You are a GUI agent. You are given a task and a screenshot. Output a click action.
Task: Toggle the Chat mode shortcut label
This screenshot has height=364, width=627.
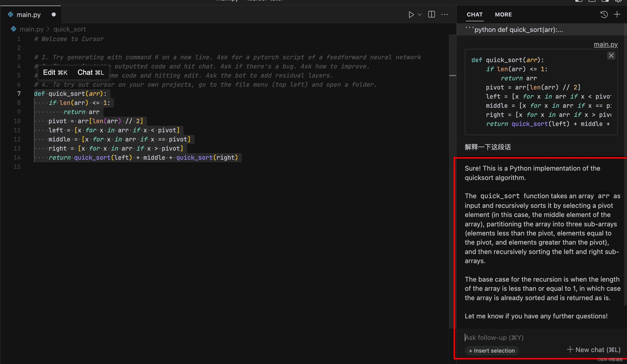(x=90, y=72)
